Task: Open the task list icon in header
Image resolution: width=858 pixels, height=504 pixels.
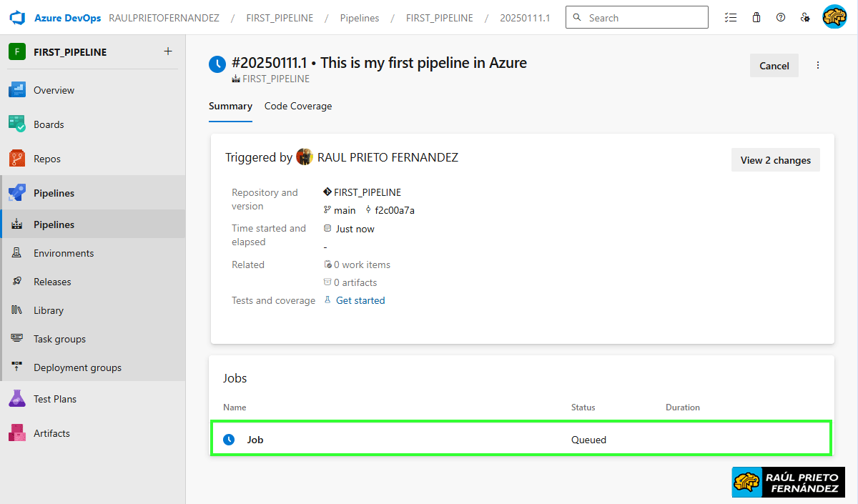Action: [730, 18]
